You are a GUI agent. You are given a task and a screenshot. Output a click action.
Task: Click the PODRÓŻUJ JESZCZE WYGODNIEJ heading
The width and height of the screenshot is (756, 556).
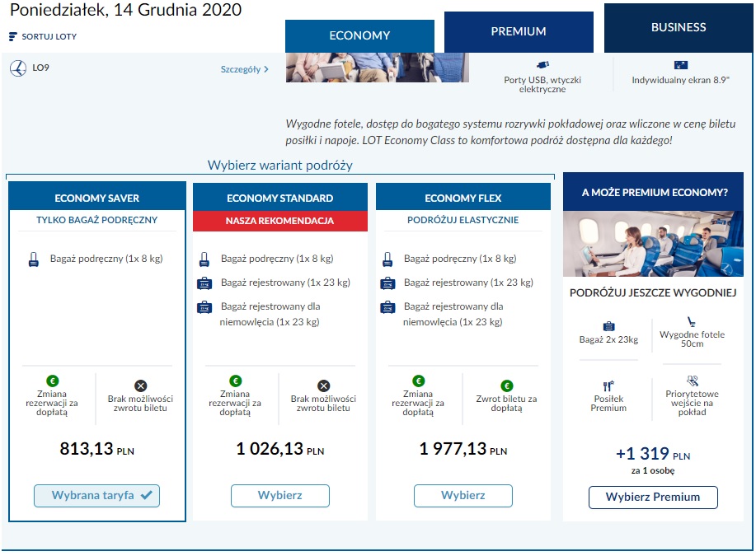click(x=653, y=292)
